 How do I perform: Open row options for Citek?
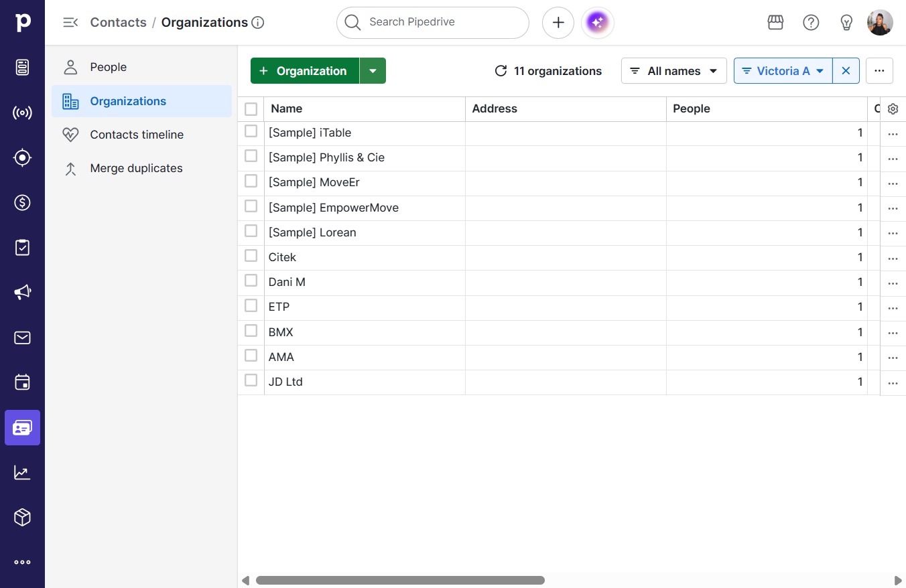[893, 258]
